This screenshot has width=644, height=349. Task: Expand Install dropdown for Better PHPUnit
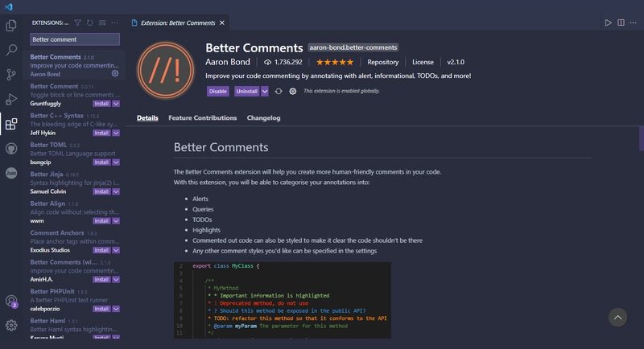[x=116, y=309]
